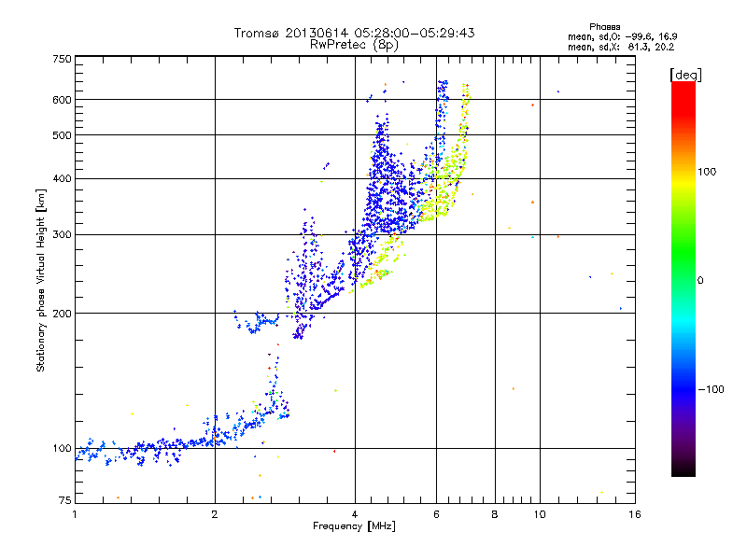747x560 pixels.
Task: Click the y-axis '75' tick label
Action: tap(65, 500)
